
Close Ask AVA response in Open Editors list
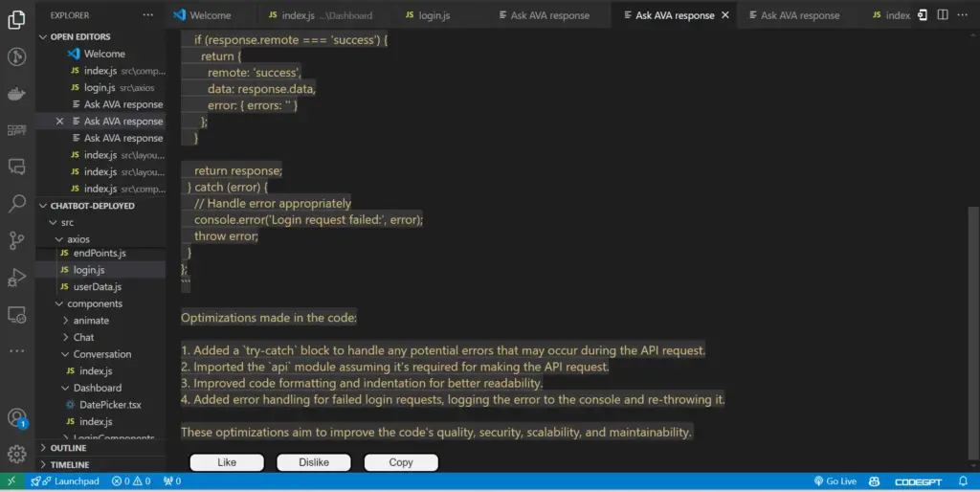(x=60, y=122)
